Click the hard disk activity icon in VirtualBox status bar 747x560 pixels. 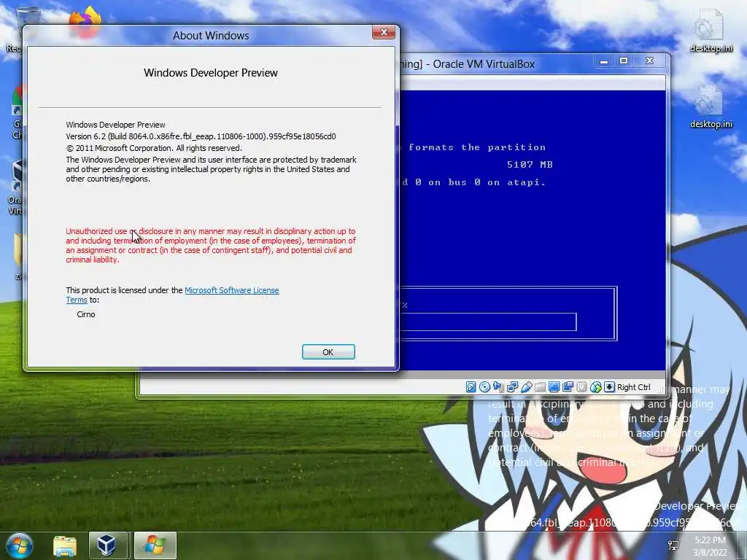click(x=471, y=387)
